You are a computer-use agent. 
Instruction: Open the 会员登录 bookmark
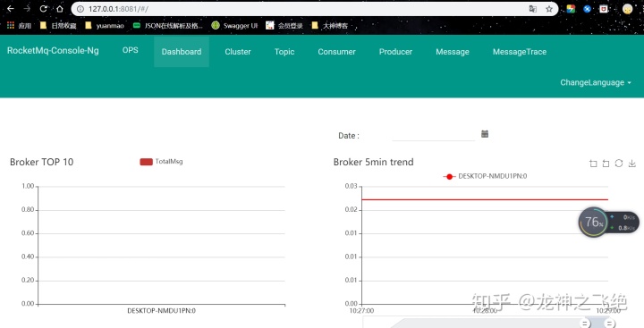[284, 25]
